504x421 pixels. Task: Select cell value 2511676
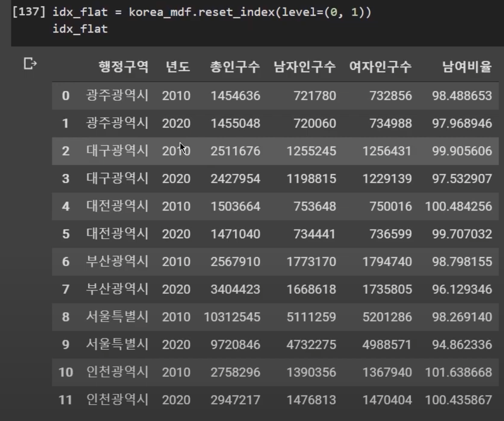(235, 151)
